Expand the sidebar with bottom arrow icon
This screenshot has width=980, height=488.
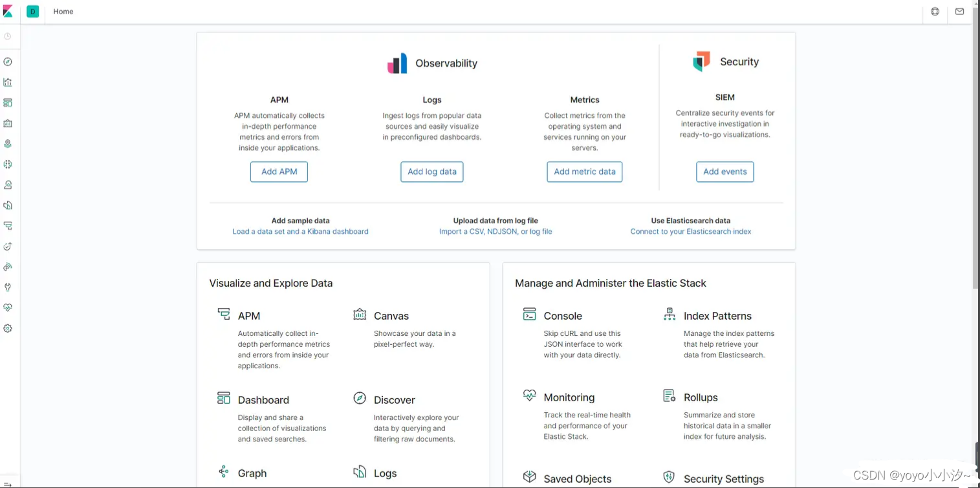click(8, 484)
